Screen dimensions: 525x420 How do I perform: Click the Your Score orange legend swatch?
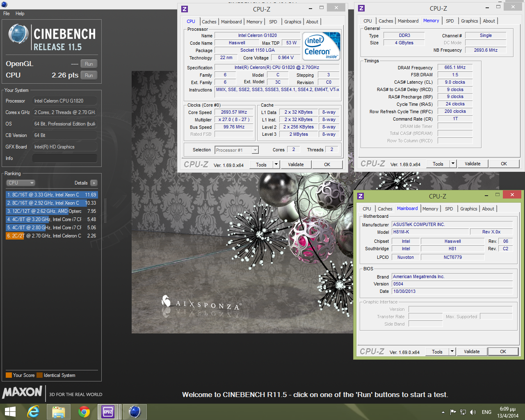(9, 375)
